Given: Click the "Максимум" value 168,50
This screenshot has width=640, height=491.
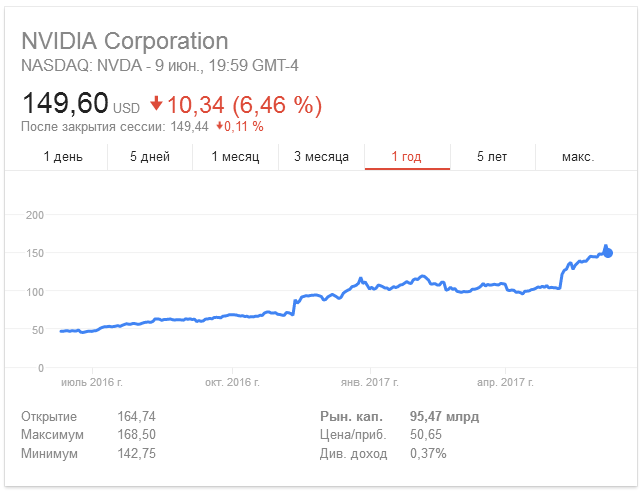Looking at the screenshot, I should [x=137, y=435].
